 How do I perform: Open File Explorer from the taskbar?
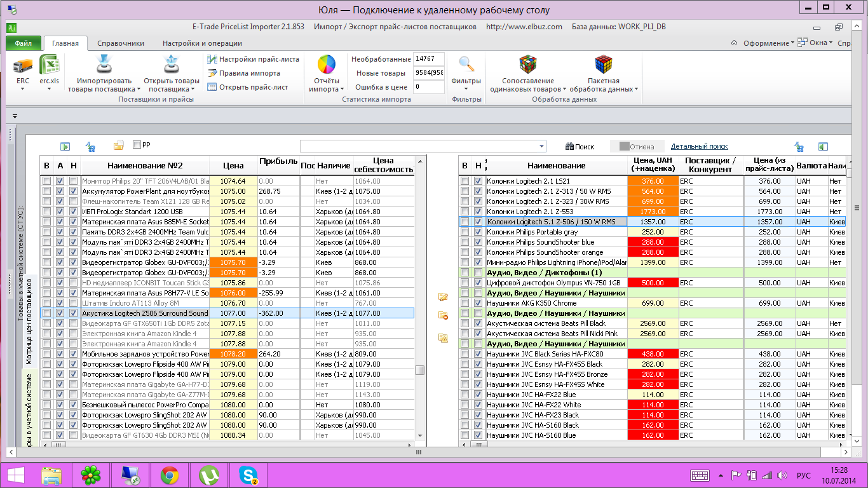click(x=51, y=475)
